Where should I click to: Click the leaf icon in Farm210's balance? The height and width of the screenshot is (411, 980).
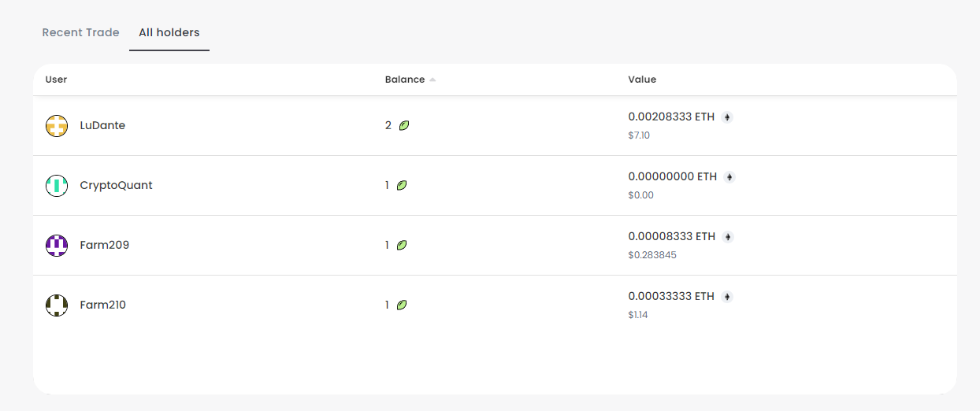(x=402, y=305)
